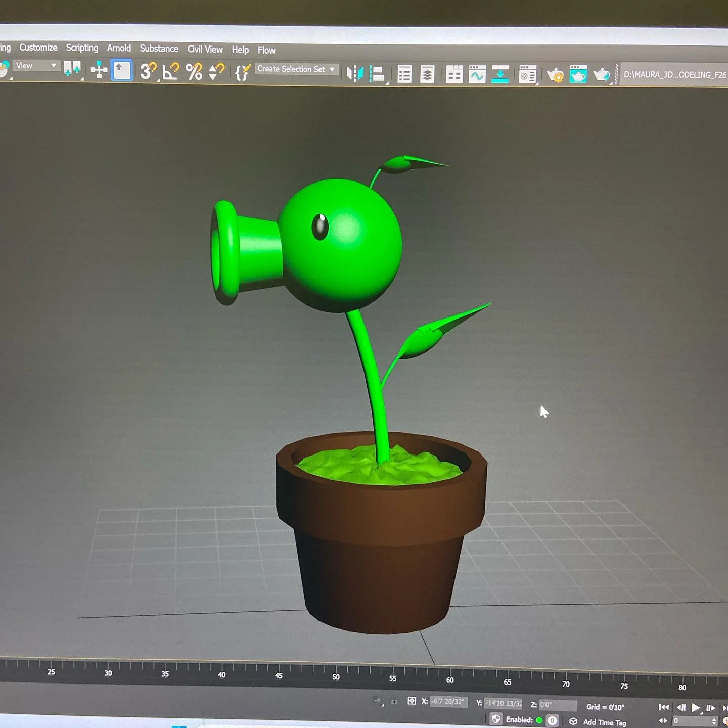Click the Grid = 0'10" status text
Image resolution: width=728 pixels, height=728 pixels.
605,707
